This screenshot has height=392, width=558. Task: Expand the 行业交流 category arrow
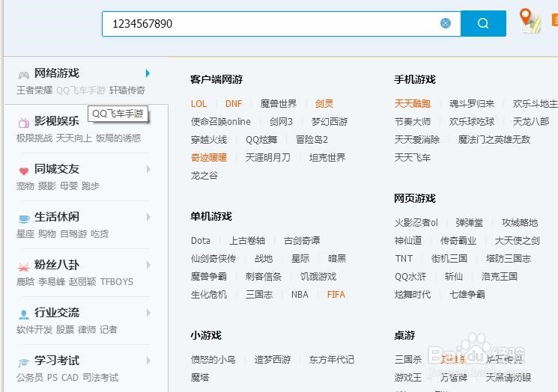click(x=148, y=313)
